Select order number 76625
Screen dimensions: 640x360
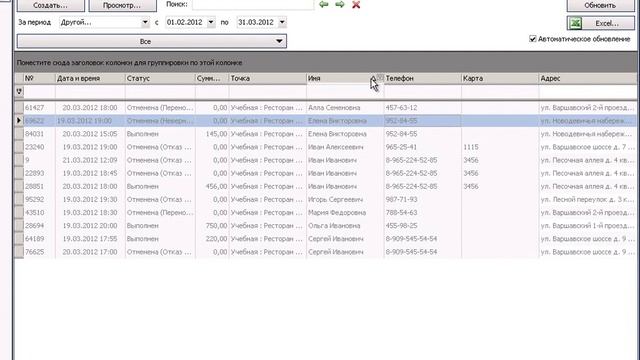tap(34, 252)
